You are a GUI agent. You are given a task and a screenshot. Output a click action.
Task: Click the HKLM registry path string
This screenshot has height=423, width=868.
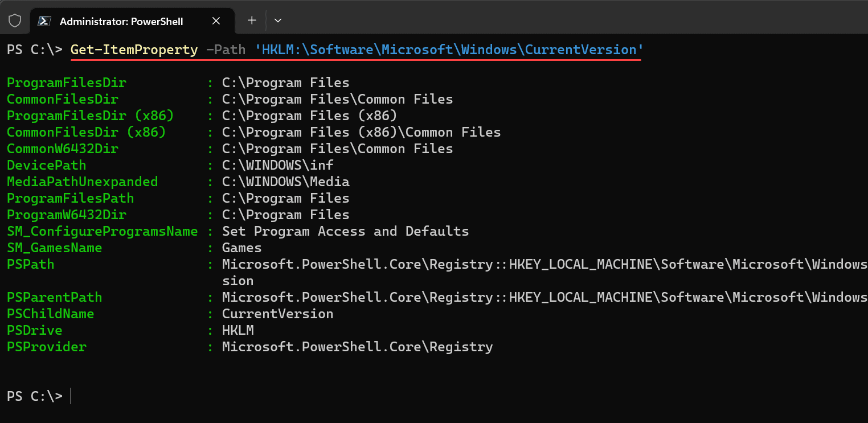point(449,50)
